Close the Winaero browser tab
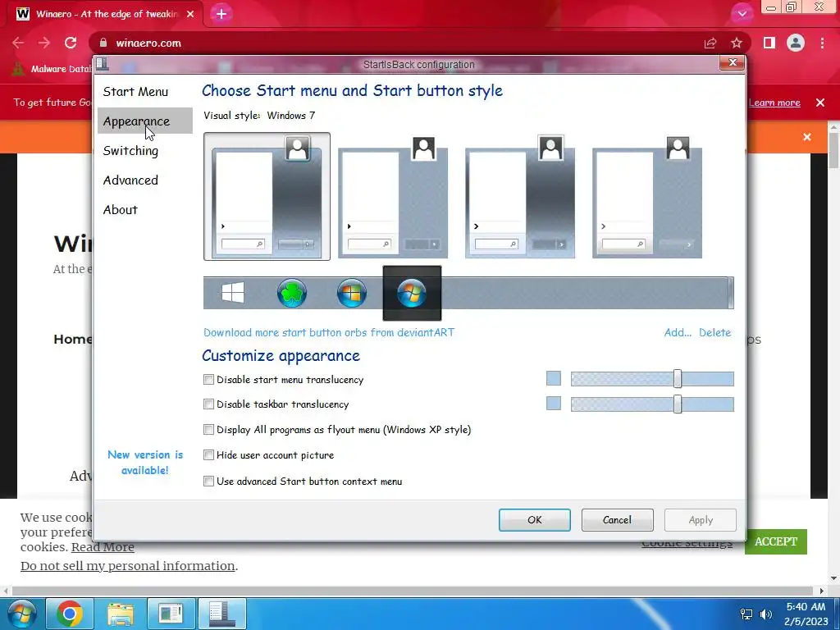 pyautogui.click(x=190, y=14)
